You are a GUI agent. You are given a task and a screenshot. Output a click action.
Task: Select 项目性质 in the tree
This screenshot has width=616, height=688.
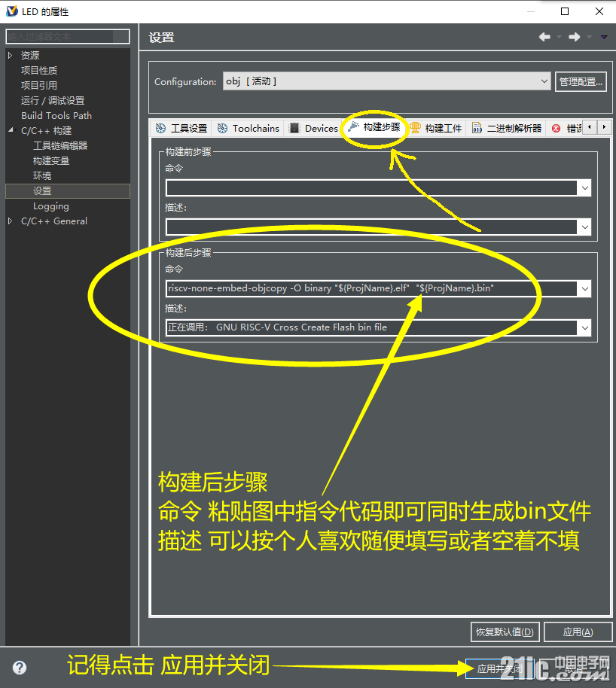click(39, 70)
